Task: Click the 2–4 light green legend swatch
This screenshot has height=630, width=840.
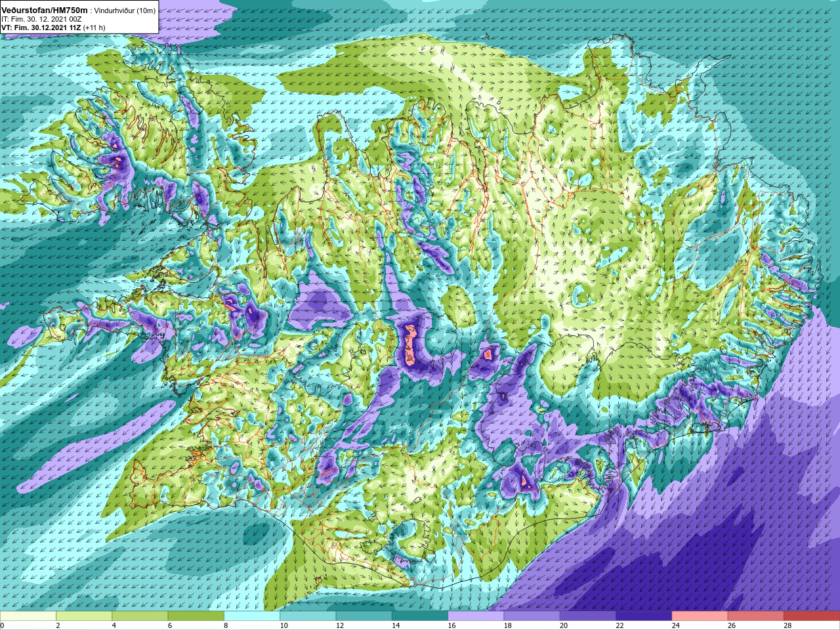Action: [84, 616]
